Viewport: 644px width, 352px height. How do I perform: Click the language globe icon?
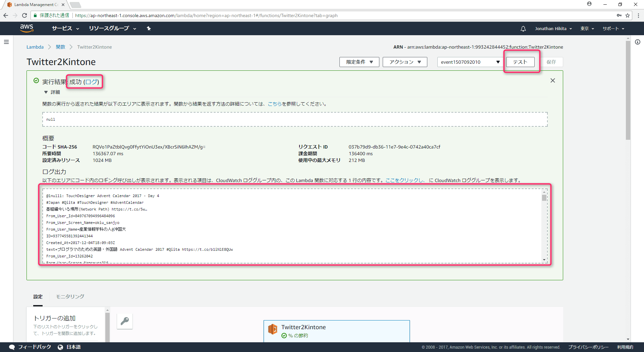[x=60, y=347]
